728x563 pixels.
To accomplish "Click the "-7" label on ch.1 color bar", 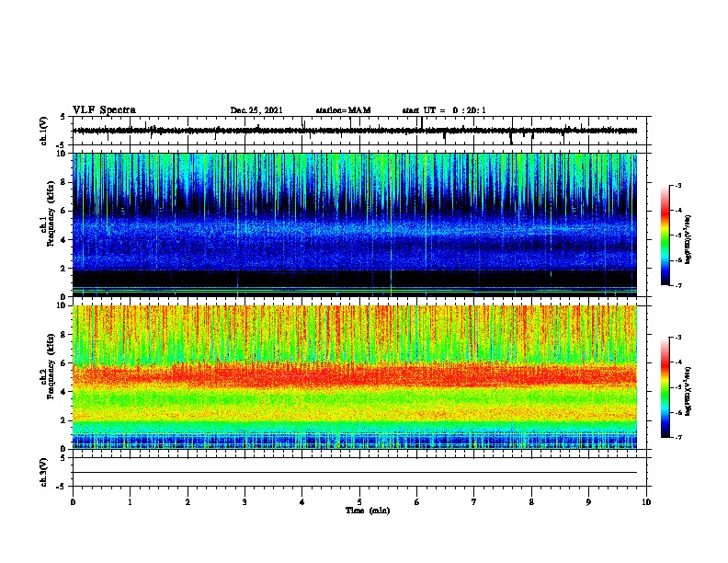I will (x=678, y=285).
